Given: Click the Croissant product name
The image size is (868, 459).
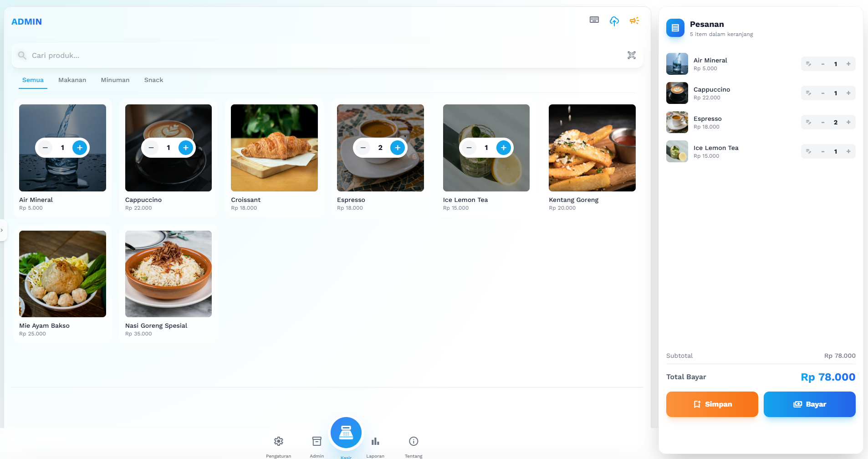Looking at the screenshot, I should click(246, 200).
